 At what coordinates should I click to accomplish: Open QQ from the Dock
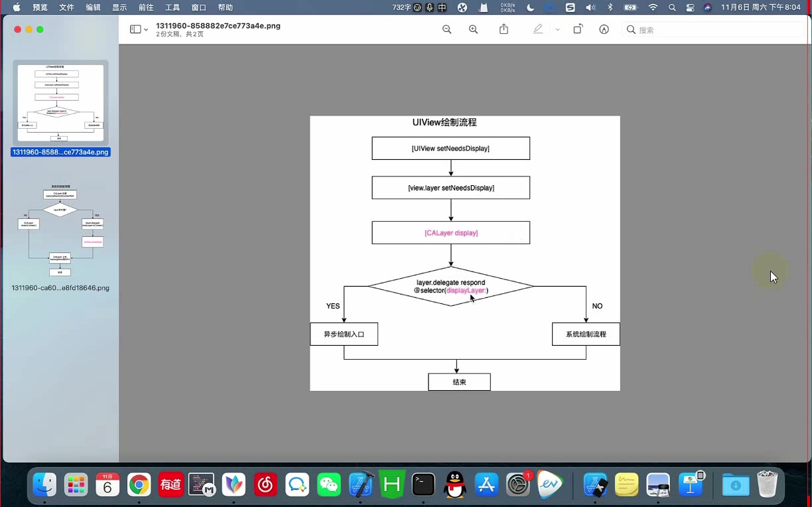(x=454, y=485)
